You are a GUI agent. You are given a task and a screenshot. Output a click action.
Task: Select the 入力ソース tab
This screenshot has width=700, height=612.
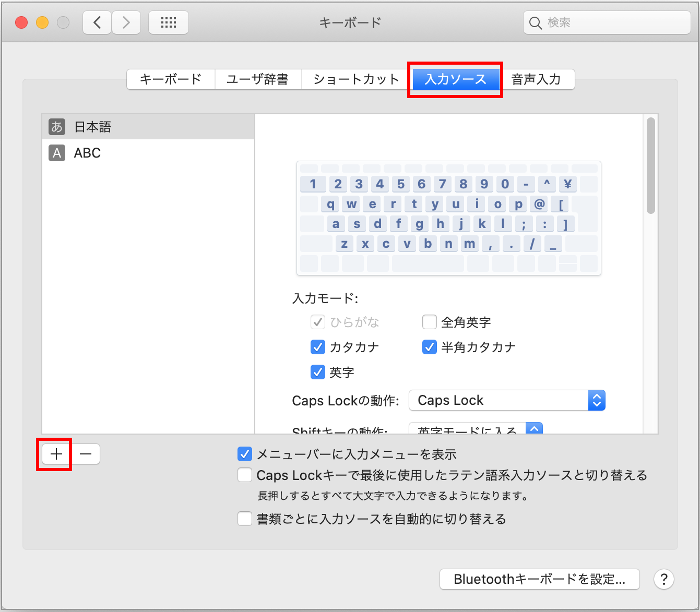pyautogui.click(x=456, y=79)
